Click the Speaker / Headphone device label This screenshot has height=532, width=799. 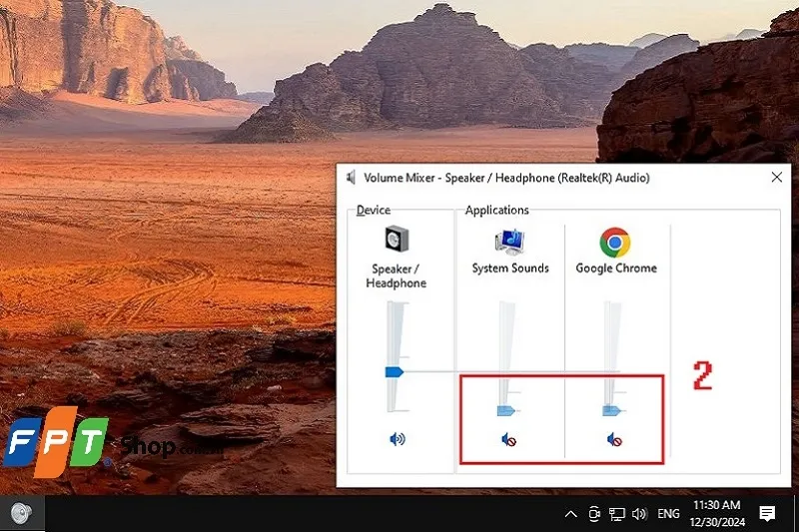[397, 275]
